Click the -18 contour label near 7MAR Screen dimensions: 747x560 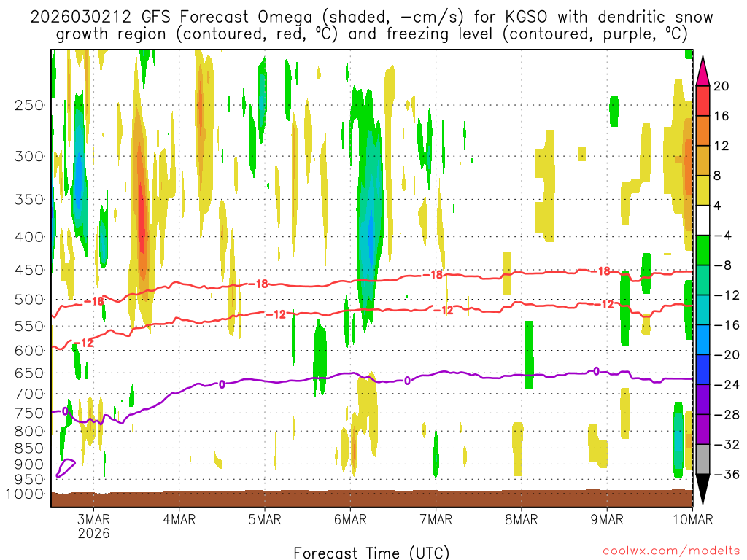(433, 275)
